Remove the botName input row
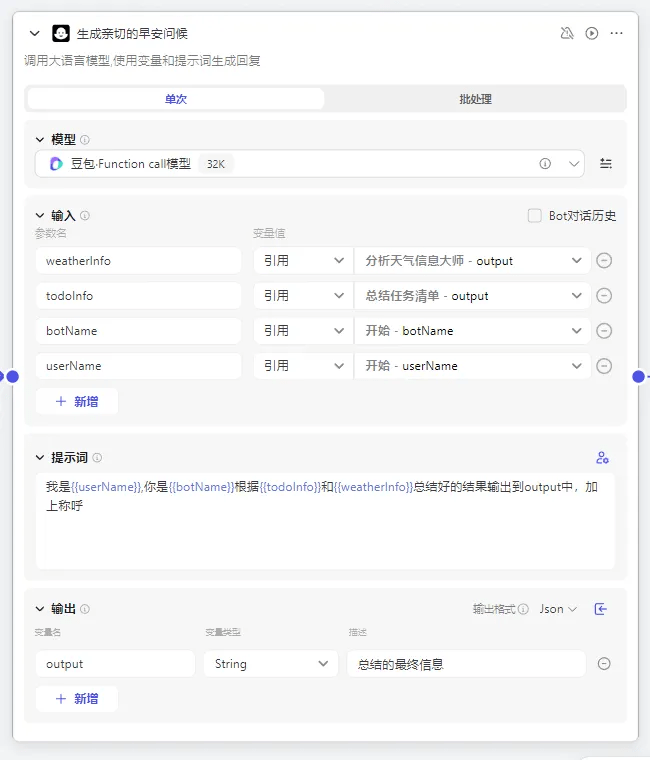Screen dimensions: 650x760 [604, 331]
